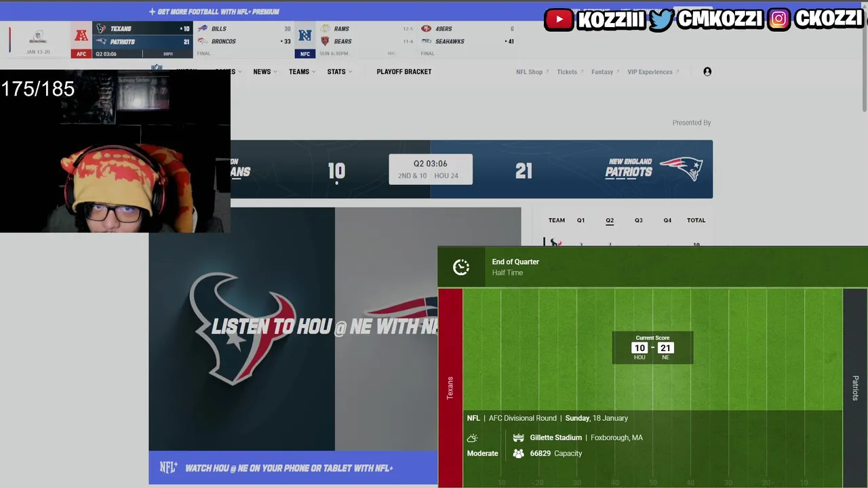Select the Q2 column in score table
868x488 pixels.
click(610, 220)
